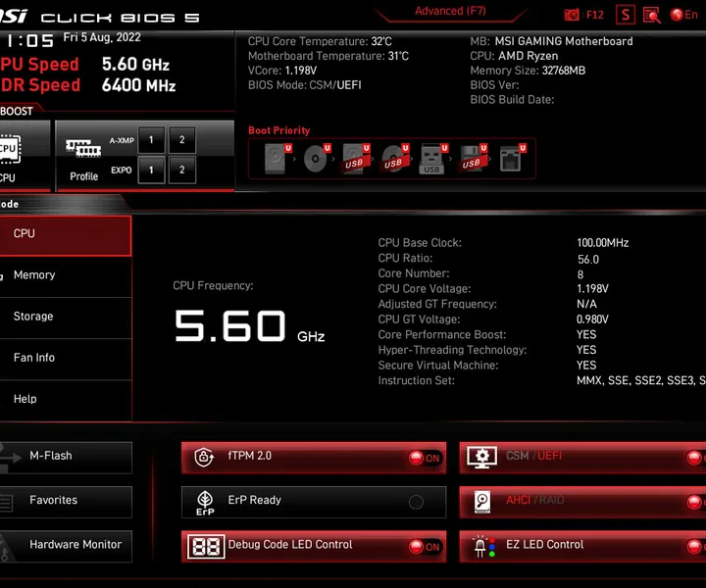This screenshot has height=588, width=706.
Task: Open the M-Flash utility
Action: 66,457
